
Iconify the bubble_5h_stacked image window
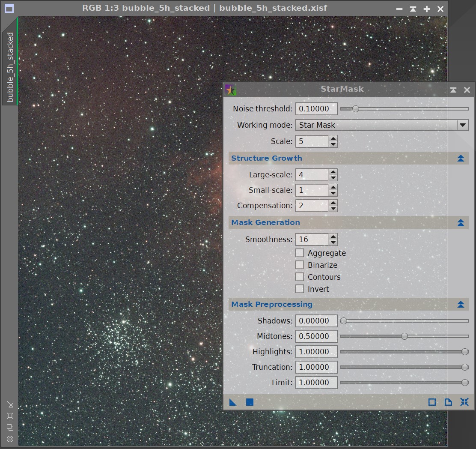(399, 9)
